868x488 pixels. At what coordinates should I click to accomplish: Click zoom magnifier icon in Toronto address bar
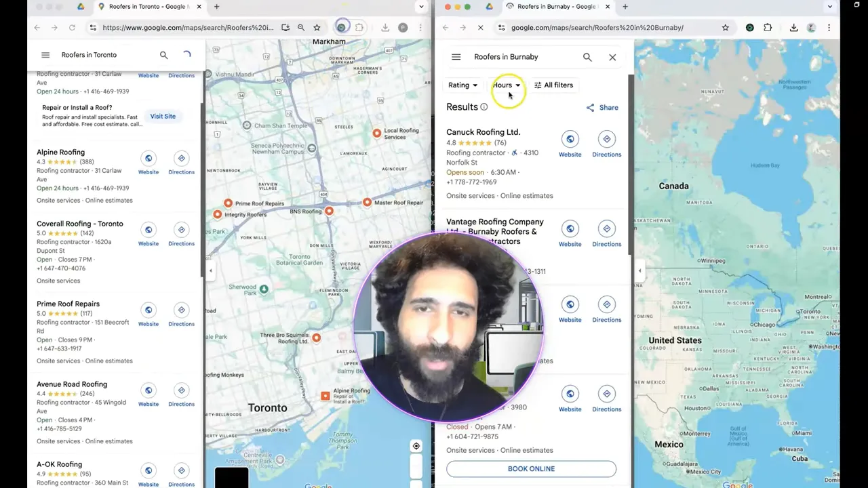click(x=301, y=28)
